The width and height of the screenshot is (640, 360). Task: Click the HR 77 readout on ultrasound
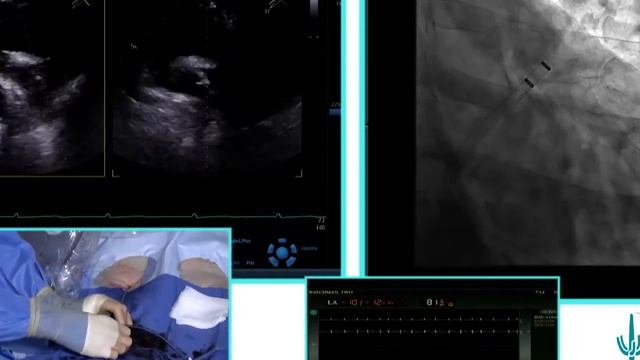[x=321, y=224]
